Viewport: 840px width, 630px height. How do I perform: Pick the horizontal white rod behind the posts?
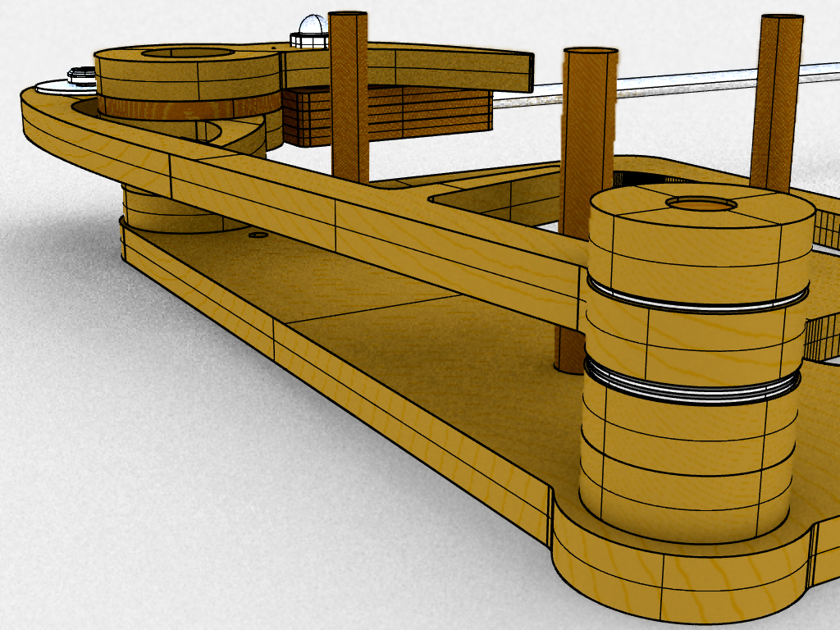tap(666, 84)
